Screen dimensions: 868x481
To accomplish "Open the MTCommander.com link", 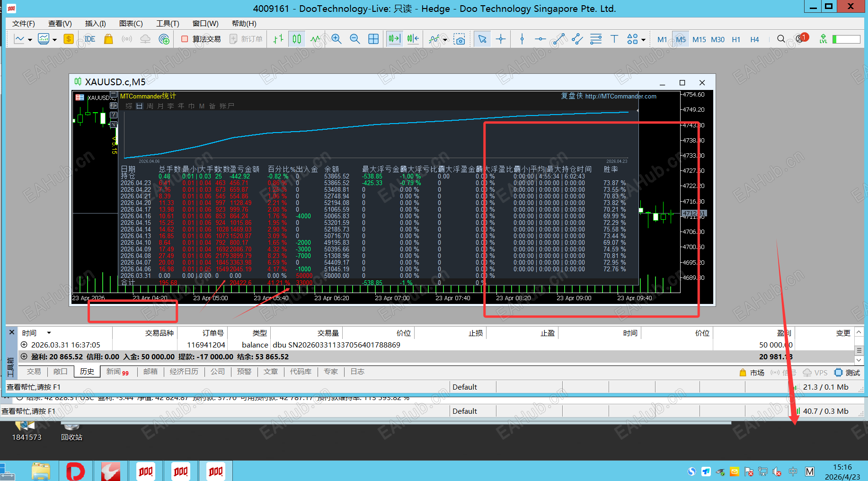I will [x=620, y=96].
